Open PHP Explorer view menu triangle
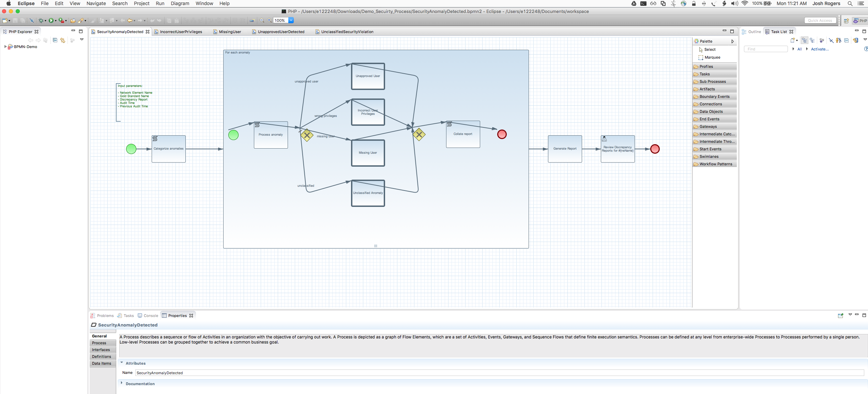The height and width of the screenshot is (394, 868). point(82,40)
